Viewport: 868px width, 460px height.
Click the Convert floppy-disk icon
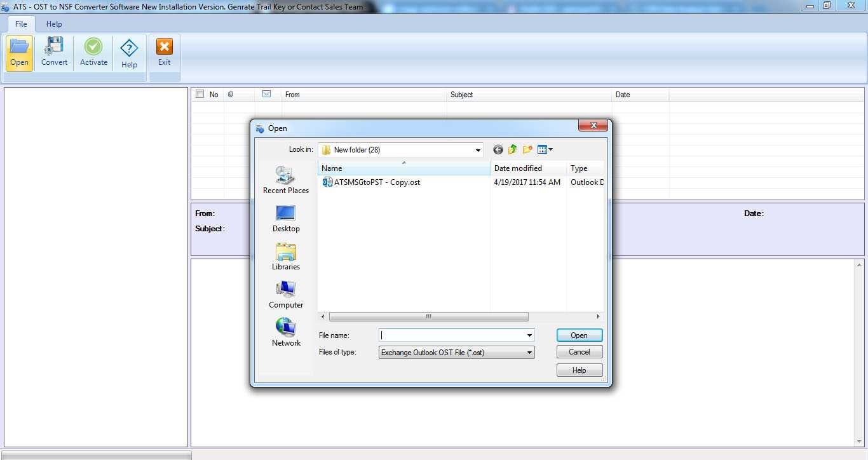point(54,47)
